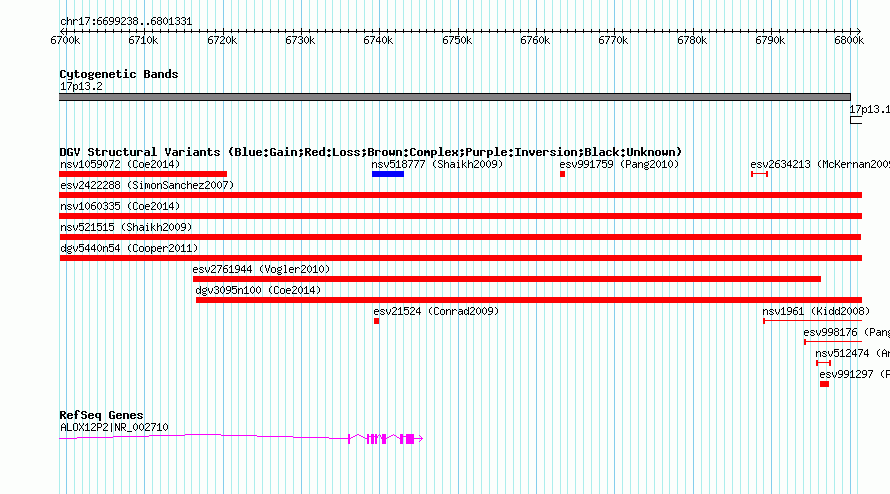Screen dimensions: 890x494
Task: Click the 17p13.2 band label
Action: click(x=81, y=86)
